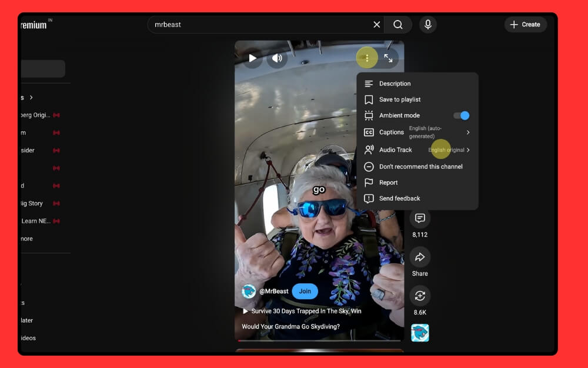The image size is (588, 368).
Task: Expand the Short to fullscreen view
Action: click(x=389, y=58)
